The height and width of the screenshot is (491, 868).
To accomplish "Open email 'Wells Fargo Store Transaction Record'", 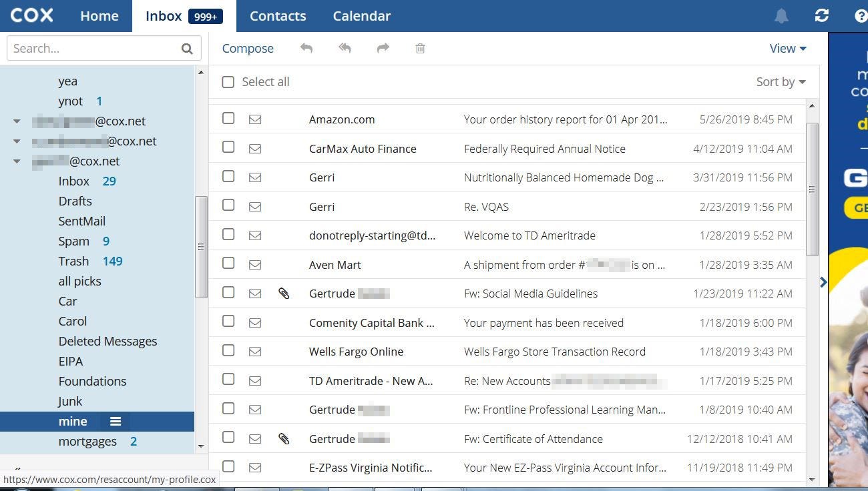I will point(555,352).
